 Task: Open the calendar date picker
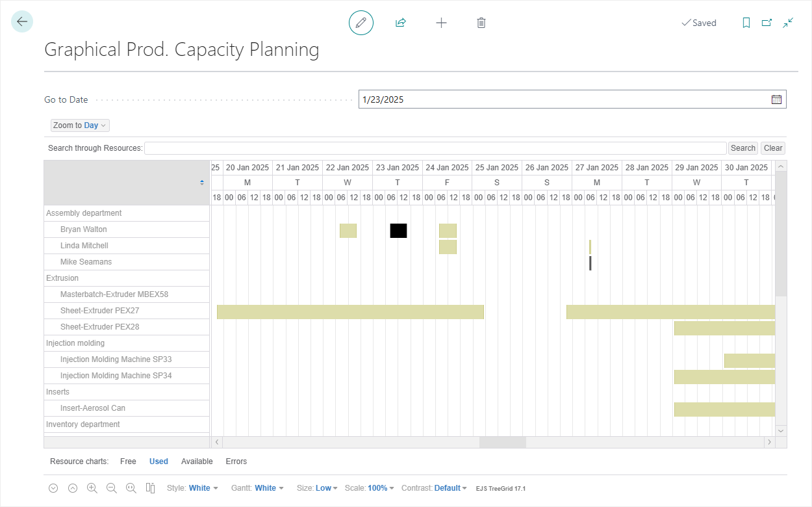pos(776,99)
